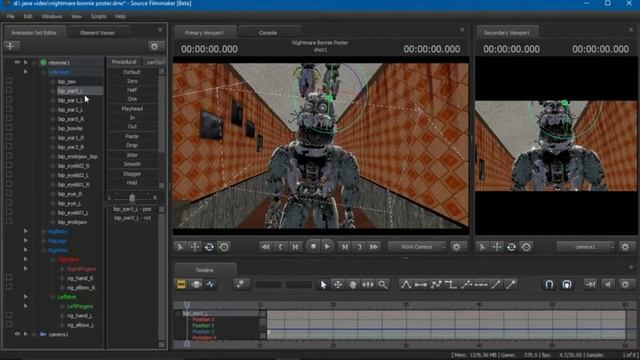Image resolution: width=640 pixels, height=360 pixels.
Task: Open the camera1 dropdown under Secondary Viewport
Action: coord(585,247)
